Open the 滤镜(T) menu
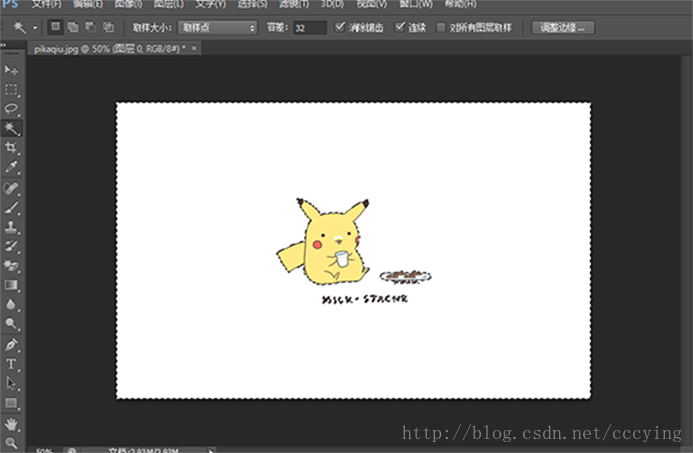The image size is (693, 453). 294,4
